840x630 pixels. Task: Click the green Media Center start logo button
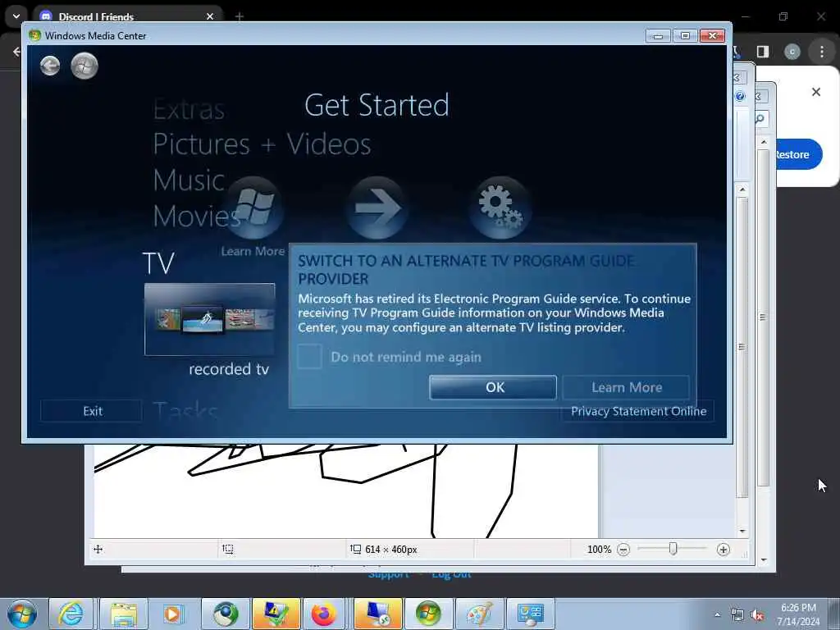pyautogui.click(x=84, y=66)
